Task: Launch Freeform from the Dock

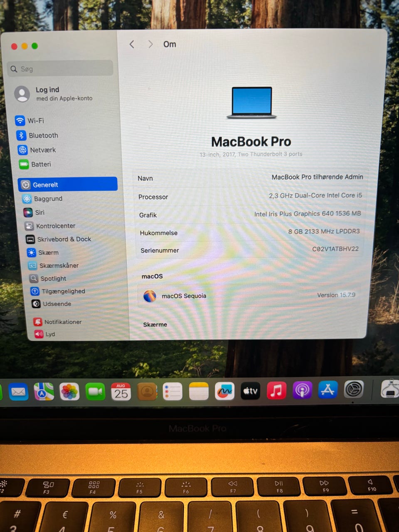Action: point(224,392)
